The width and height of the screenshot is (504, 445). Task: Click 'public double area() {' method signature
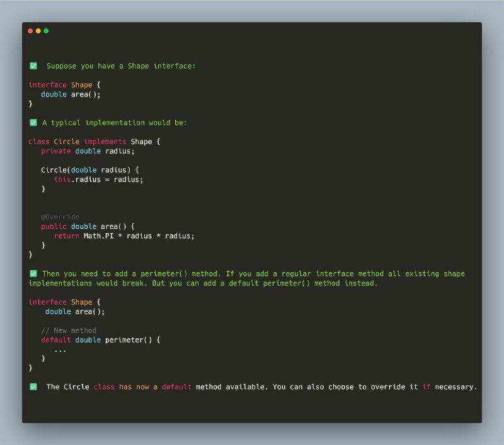(88, 226)
